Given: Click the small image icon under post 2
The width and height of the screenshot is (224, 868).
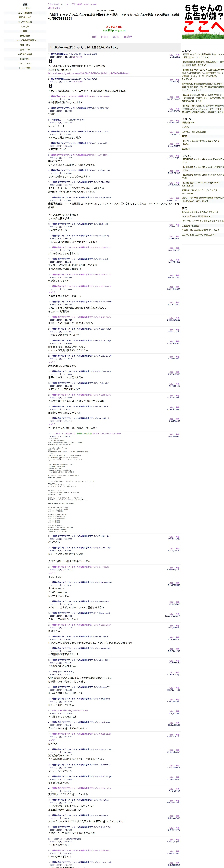Looking at the screenshot, I should click(50, 86).
